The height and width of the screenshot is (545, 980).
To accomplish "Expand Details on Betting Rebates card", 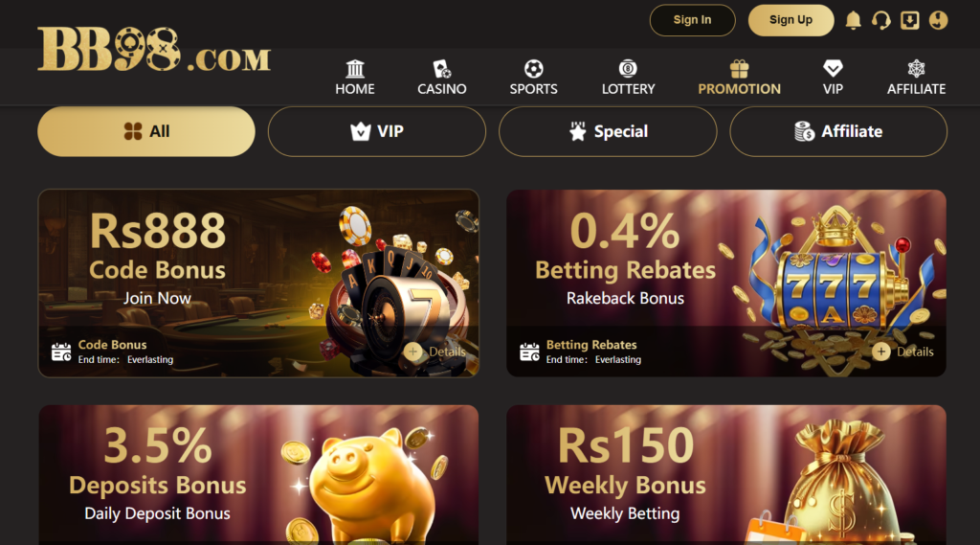I will coord(903,352).
